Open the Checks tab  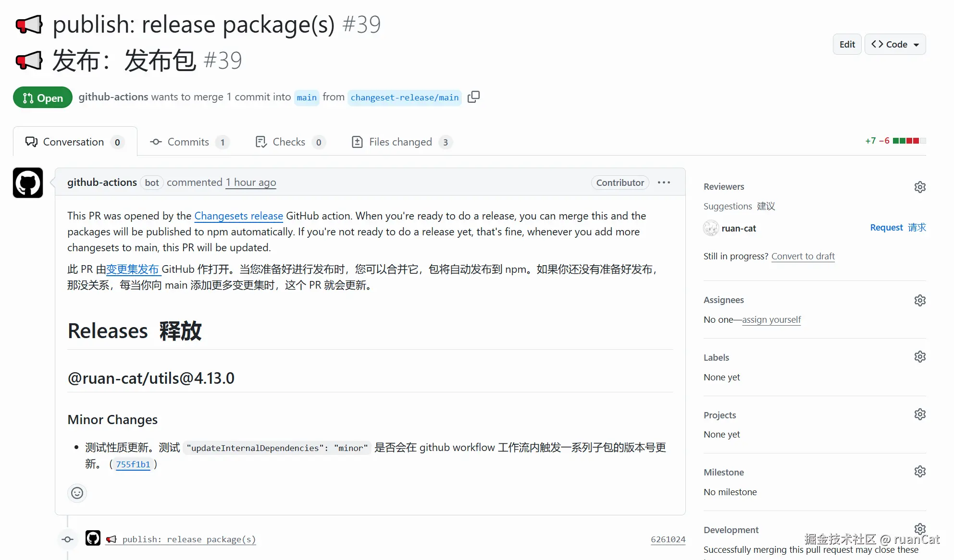tap(289, 142)
